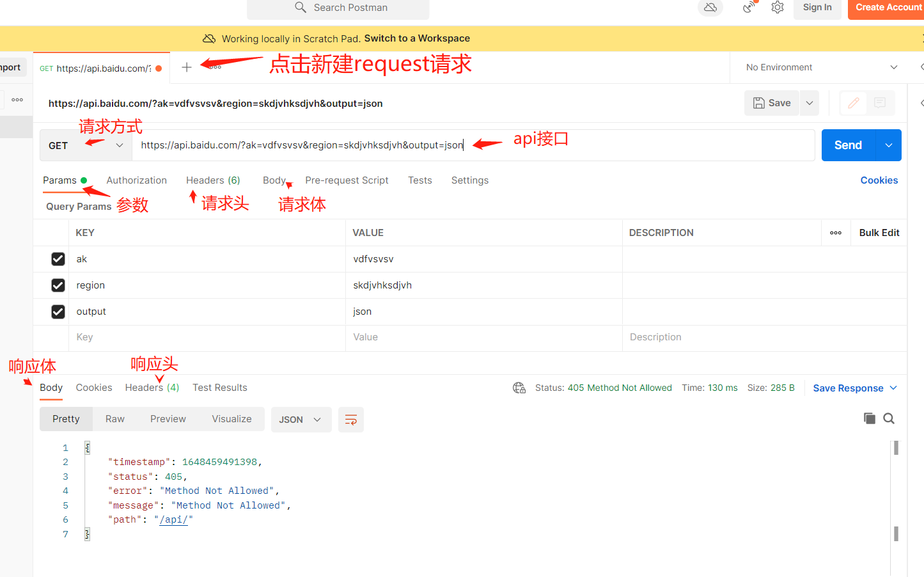Open the cloud sync status icon

click(710, 7)
